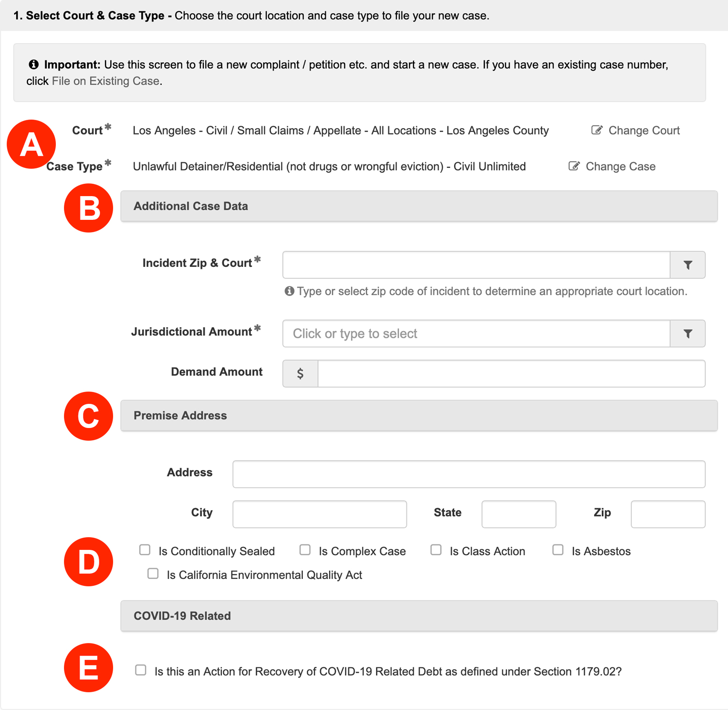Enable the Is Conditionally Sealed checkbox
728x710 pixels.
click(x=145, y=550)
